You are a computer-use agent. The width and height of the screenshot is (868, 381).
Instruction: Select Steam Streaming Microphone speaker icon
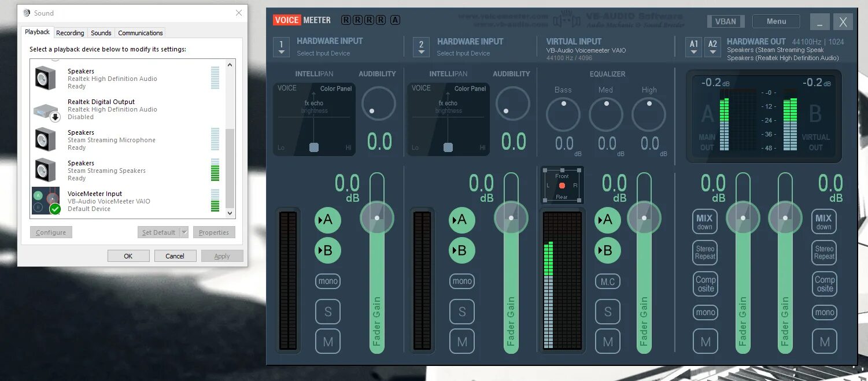pos(45,139)
